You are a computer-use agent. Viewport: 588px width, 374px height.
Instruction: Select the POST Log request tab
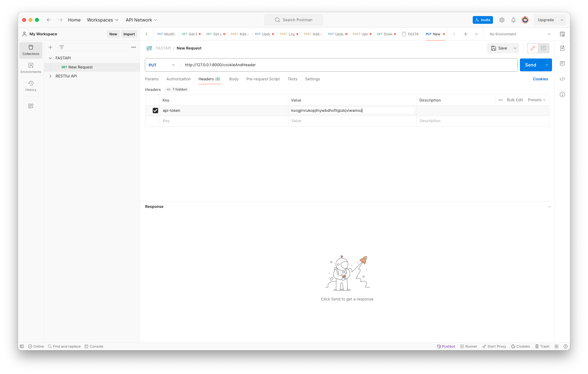289,34
